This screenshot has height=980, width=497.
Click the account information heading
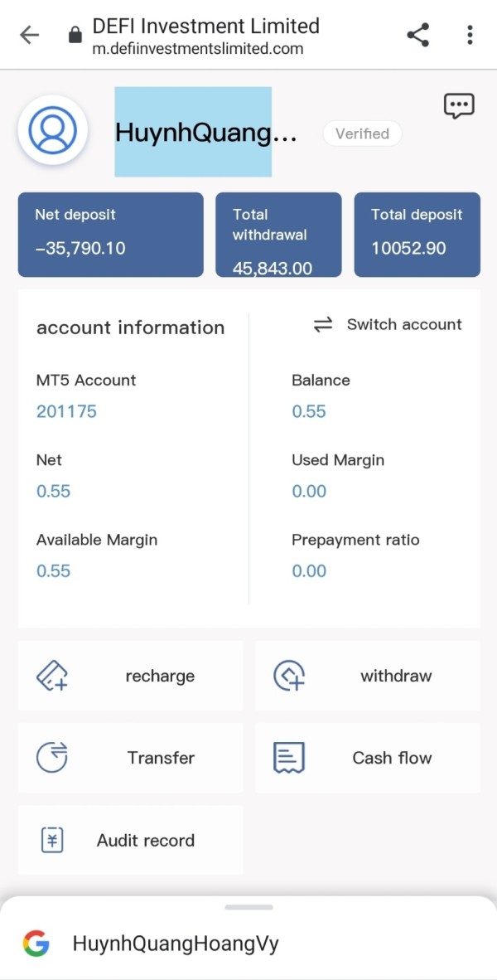pos(131,327)
